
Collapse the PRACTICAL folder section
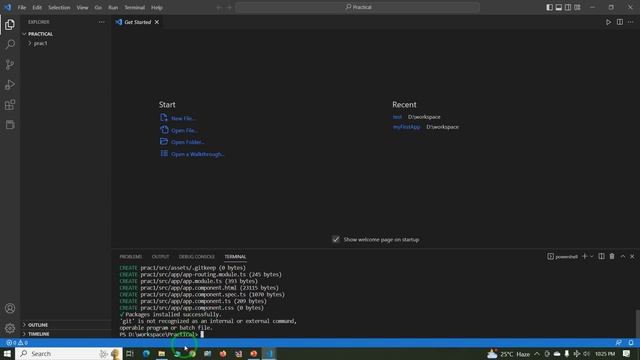(x=65, y=34)
